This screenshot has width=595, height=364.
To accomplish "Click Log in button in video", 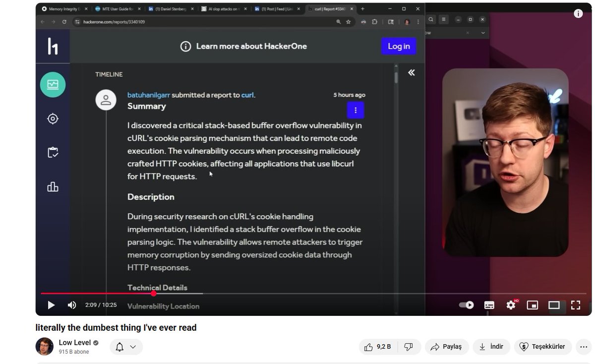I will pos(399,46).
